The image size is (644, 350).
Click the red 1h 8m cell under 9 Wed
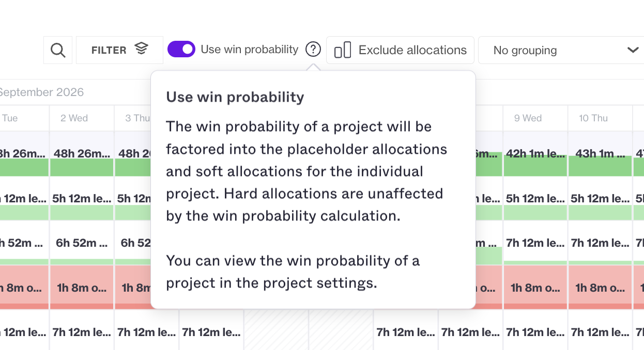pos(535,288)
